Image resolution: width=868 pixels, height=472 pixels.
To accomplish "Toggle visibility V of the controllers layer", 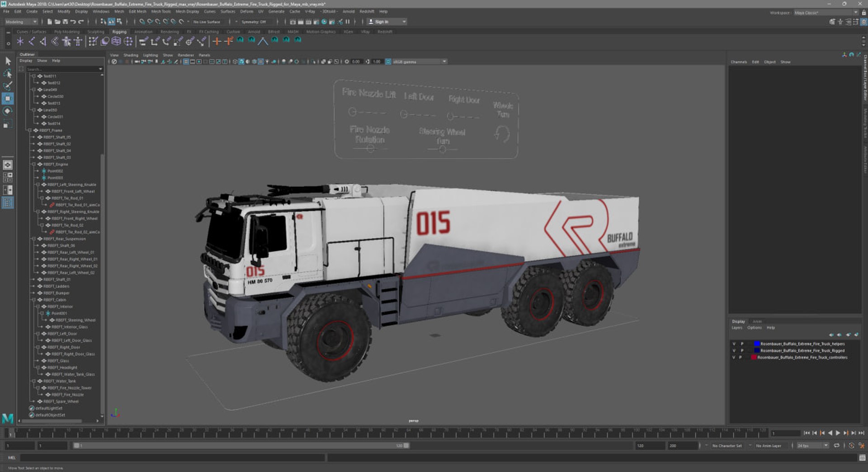I will 734,357.
